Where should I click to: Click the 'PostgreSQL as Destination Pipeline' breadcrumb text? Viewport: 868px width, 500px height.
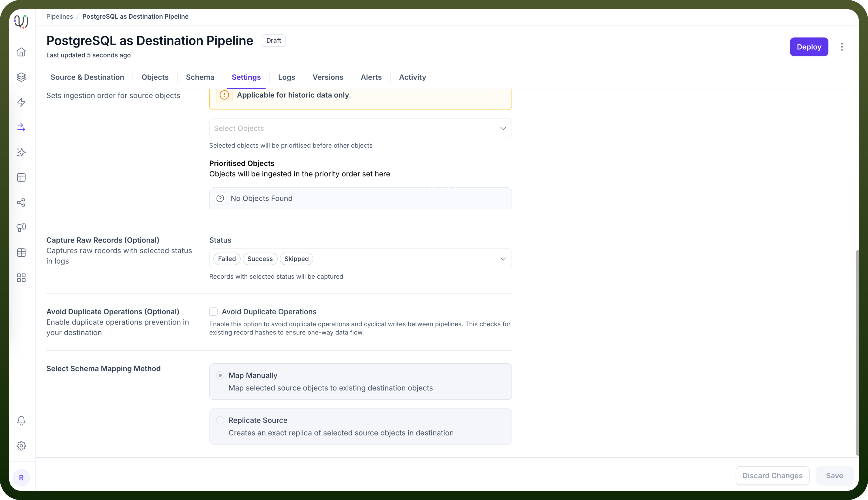[x=136, y=17]
